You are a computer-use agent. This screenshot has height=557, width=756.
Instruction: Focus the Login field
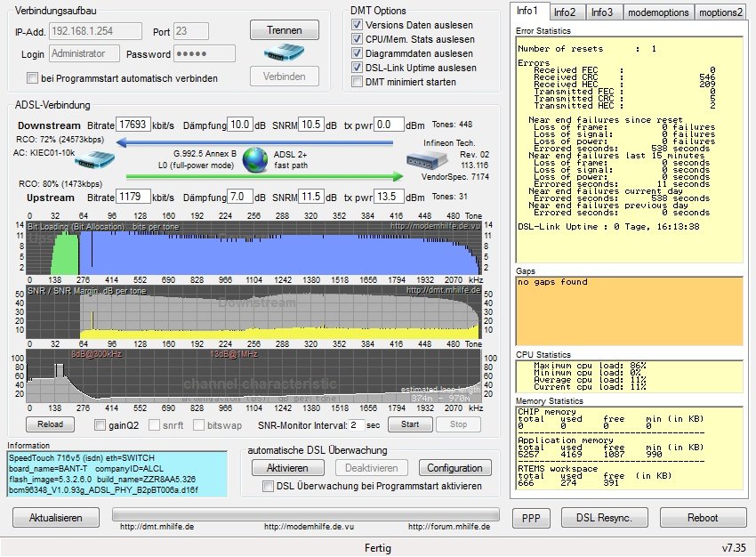(84, 53)
